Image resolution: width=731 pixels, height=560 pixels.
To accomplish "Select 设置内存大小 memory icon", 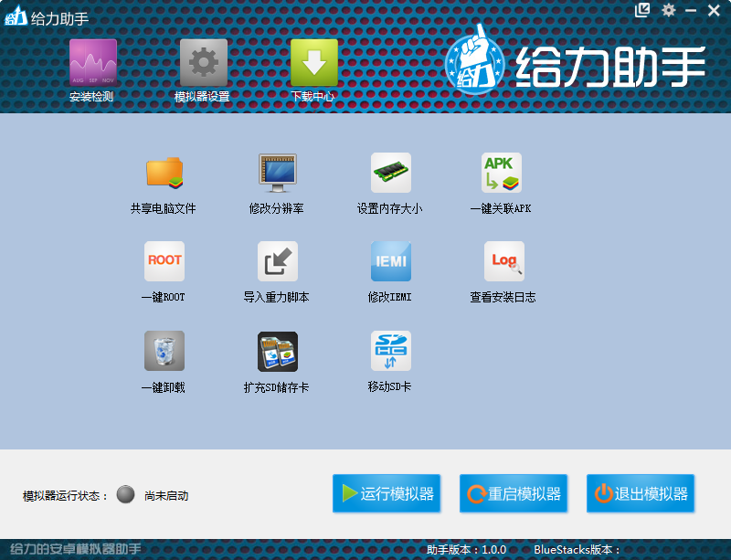I will pyautogui.click(x=390, y=173).
